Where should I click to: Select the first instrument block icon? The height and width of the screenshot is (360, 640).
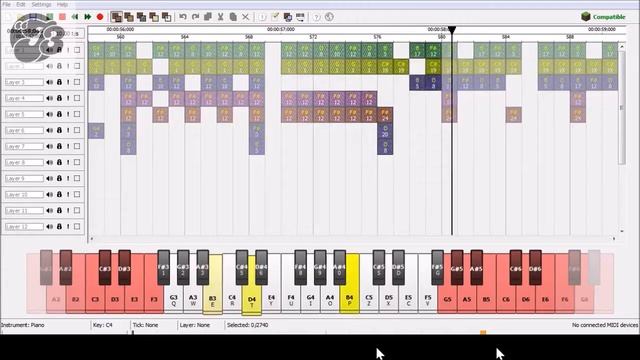tap(116, 17)
